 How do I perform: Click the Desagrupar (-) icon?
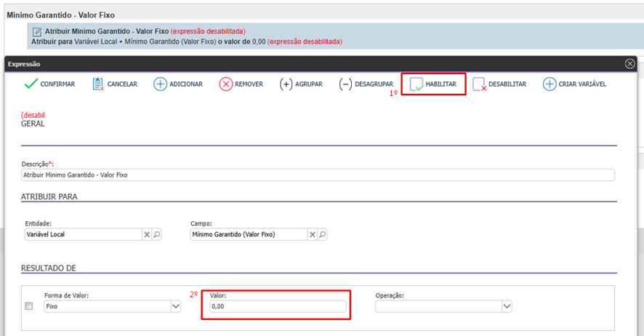click(x=345, y=84)
